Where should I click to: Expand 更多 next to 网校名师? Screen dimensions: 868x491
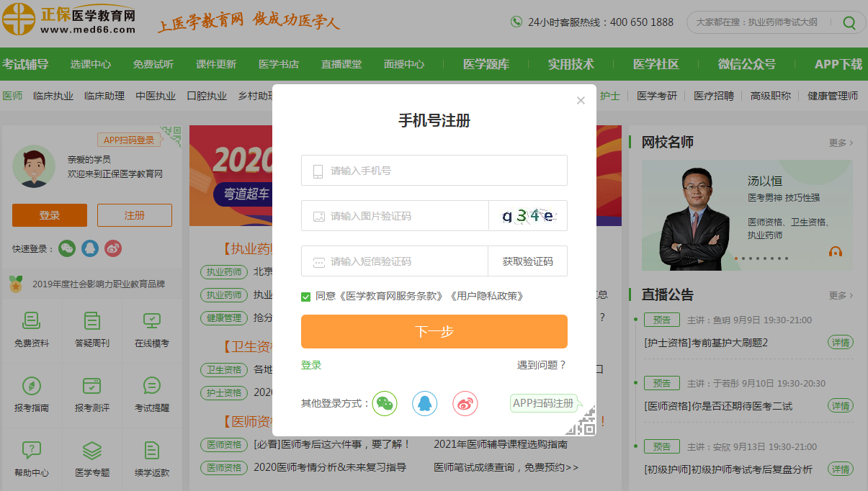(x=840, y=143)
